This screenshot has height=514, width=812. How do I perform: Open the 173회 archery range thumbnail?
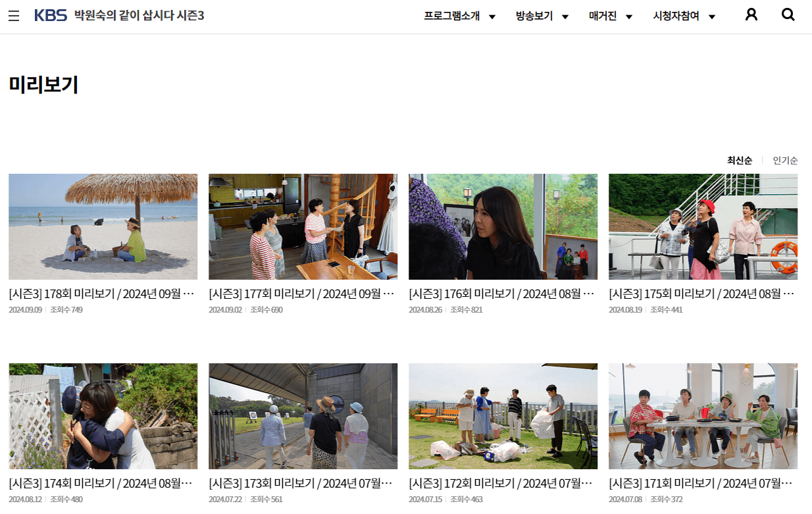coord(303,416)
